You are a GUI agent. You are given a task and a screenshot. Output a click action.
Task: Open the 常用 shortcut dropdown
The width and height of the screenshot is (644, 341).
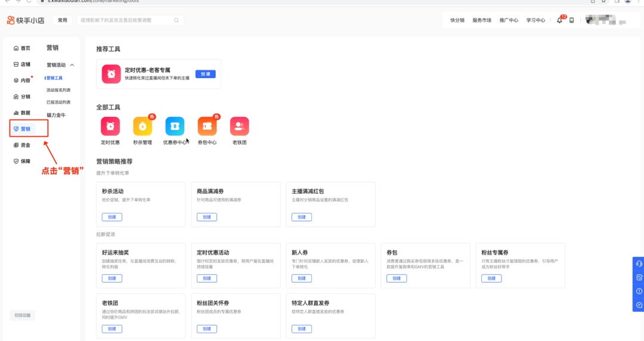(x=63, y=20)
